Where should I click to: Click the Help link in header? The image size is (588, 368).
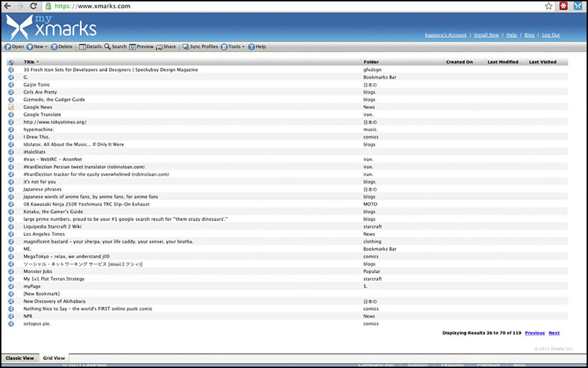[511, 35]
